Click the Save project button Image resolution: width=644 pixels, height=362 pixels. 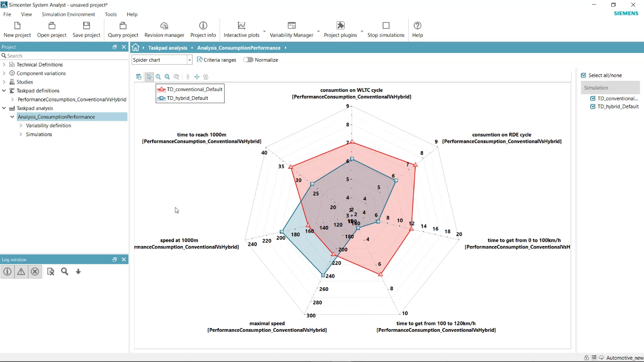86,29
